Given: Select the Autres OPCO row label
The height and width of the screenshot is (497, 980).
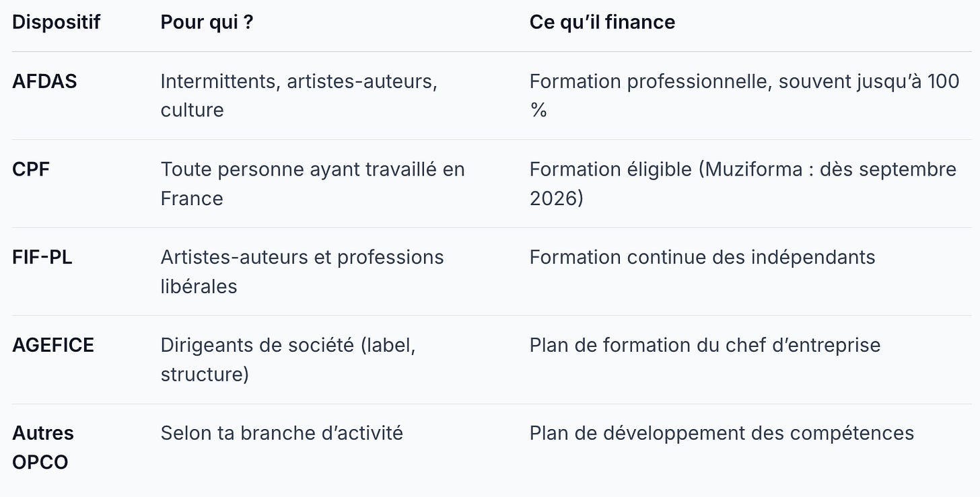Looking at the screenshot, I should (43, 447).
